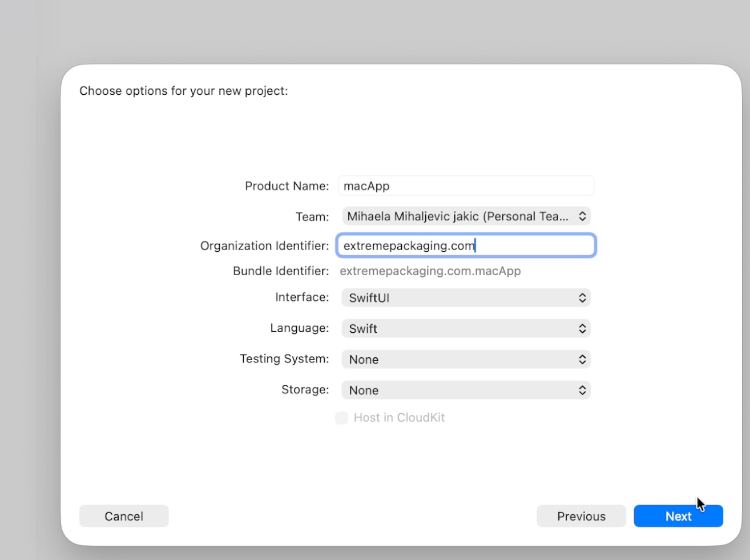
Task: Click the up-down chevrons on Team popup
Action: 582,216
